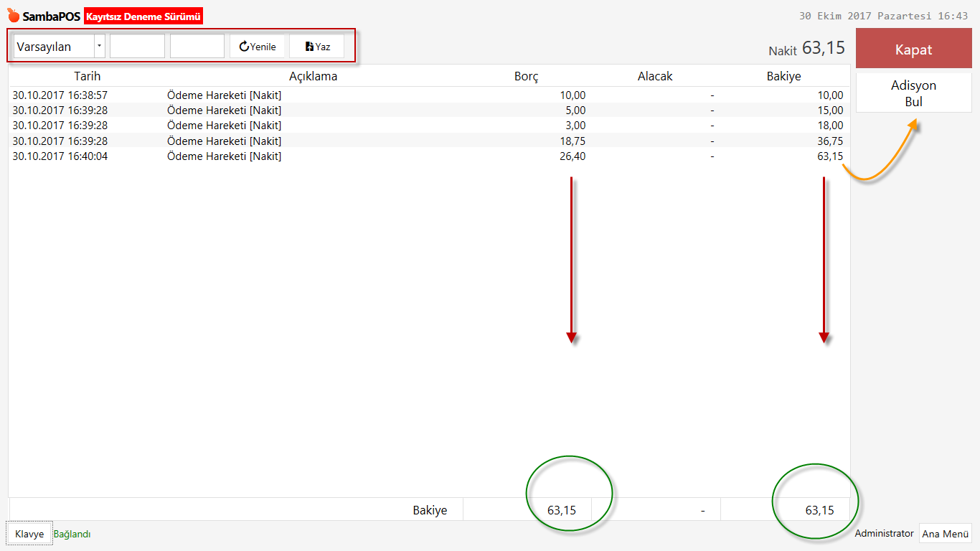The width and height of the screenshot is (980, 551).
Task: Click the Yenile refresh icon button
Action: 258,47
